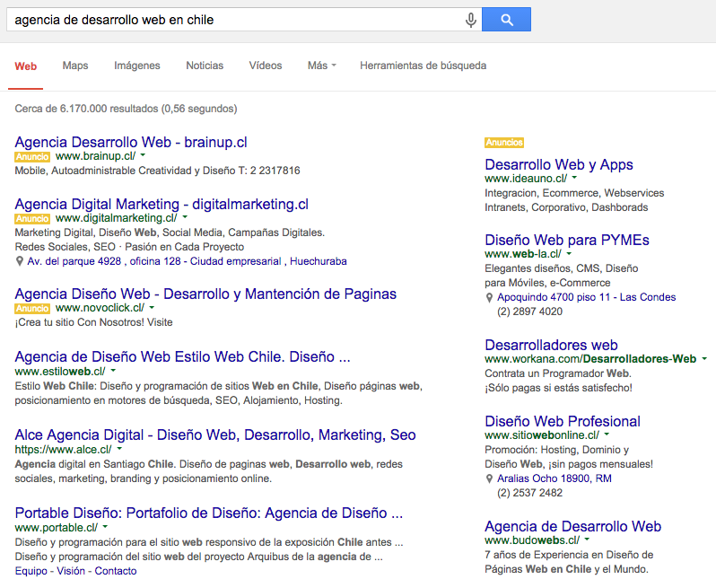
Task: Switch to the Imágenes tab
Action: pos(137,66)
